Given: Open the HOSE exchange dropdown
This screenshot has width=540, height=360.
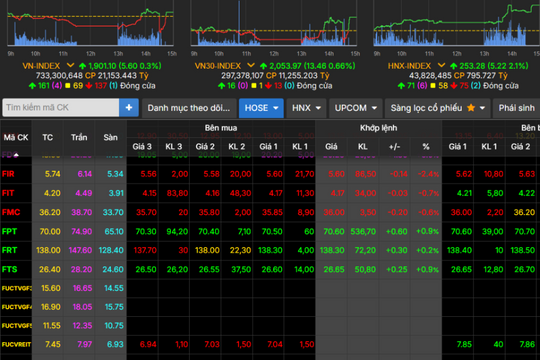Looking at the screenshot, I should click(261, 108).
